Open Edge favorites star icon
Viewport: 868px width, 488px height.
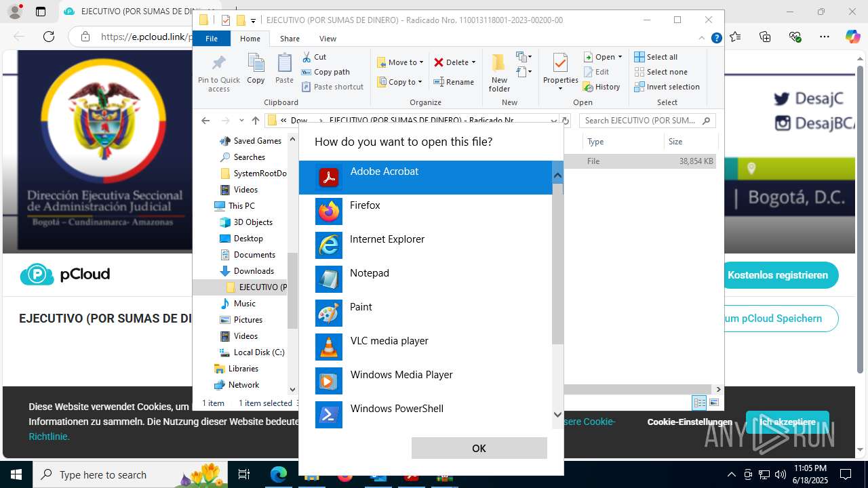click(735, 37)
